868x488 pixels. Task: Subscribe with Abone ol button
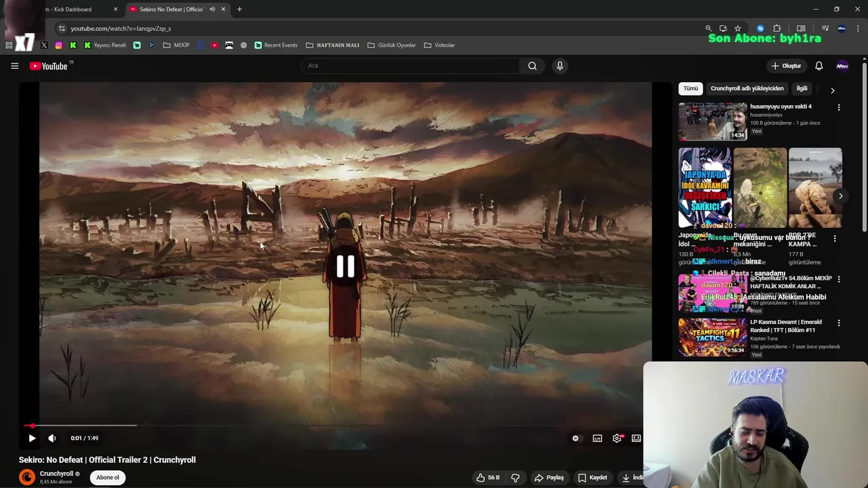click(x=107, y=477)
